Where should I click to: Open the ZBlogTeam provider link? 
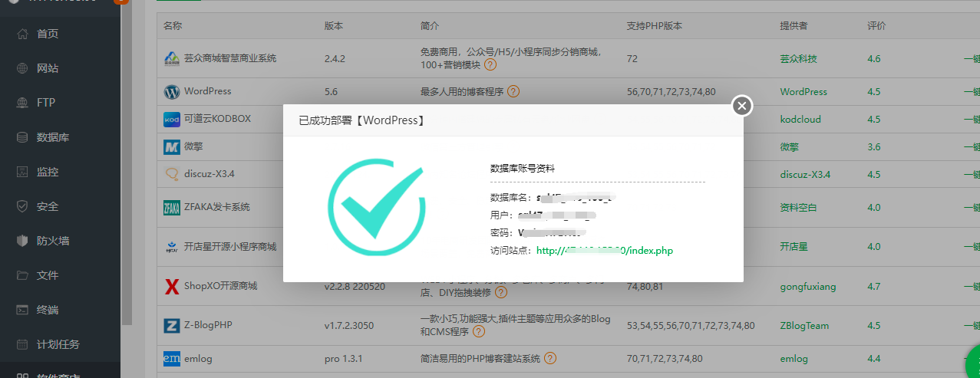804,325
